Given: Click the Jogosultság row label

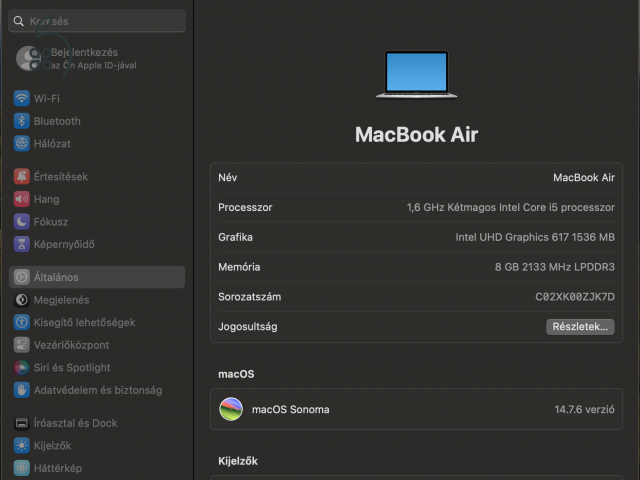Looking at the screenshot, I should click(248, 327).
